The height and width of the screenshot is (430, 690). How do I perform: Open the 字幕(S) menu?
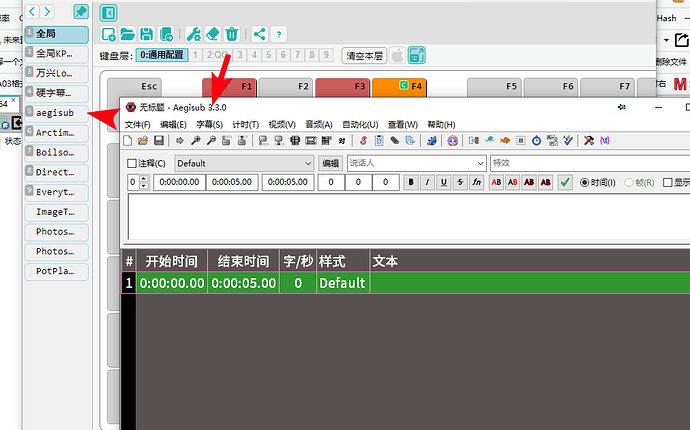pyautogui.click(x=209, y=125)
